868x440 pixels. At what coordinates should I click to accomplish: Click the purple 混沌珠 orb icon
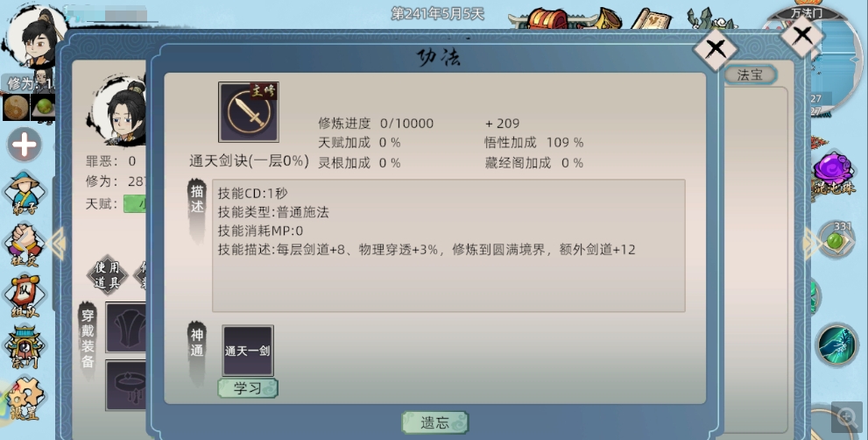[x=834, y=174]
